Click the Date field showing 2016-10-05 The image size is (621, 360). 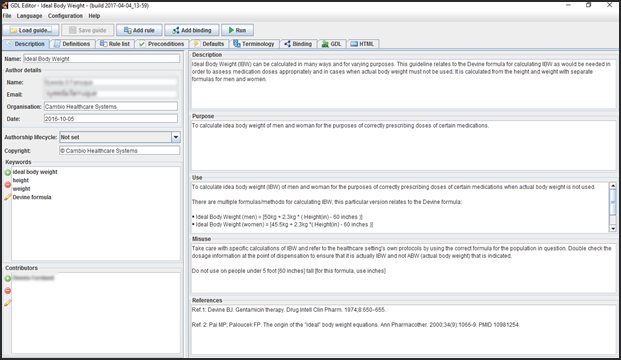[110, 118]
